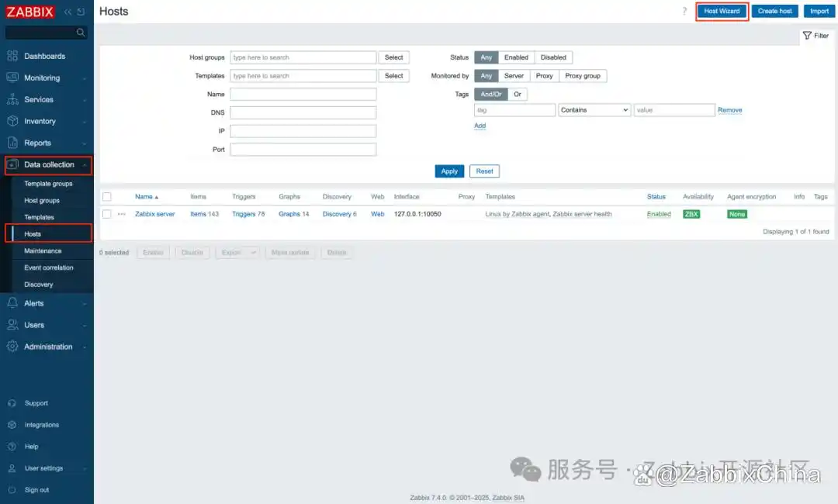This screenshot has height=504, width=838.
Task: Click the Import button
Action: click(x=819, y=11)
